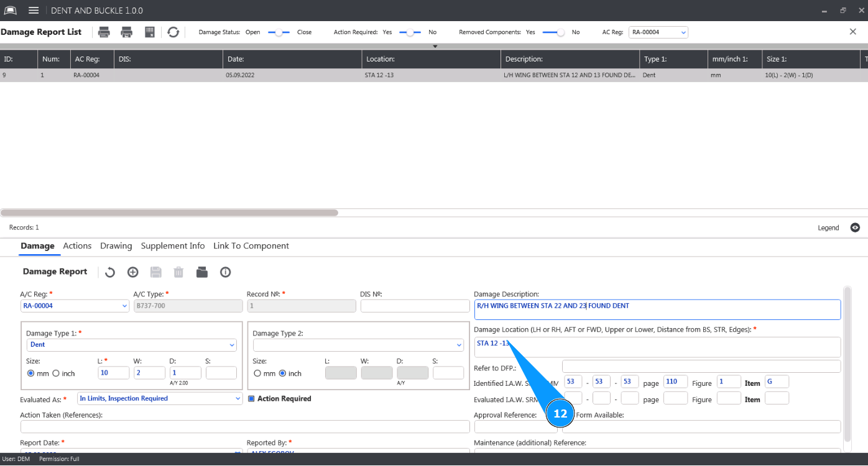Switch the Removed Components Yes/No toggle
This screenshot has width=868, height=466.
point(553,32)
